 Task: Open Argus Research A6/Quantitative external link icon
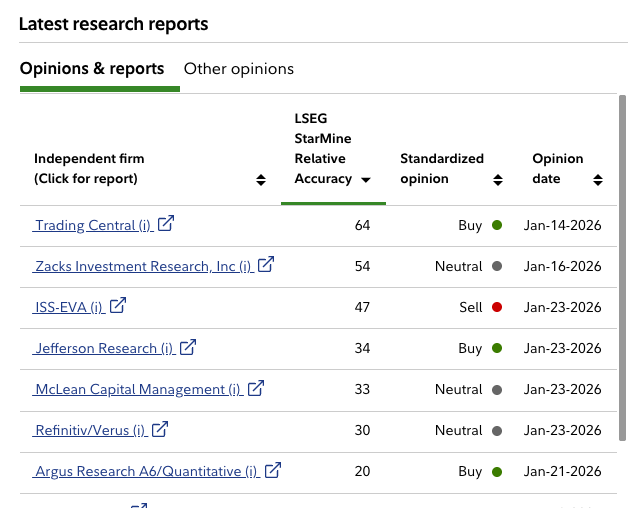pos(273,470)
